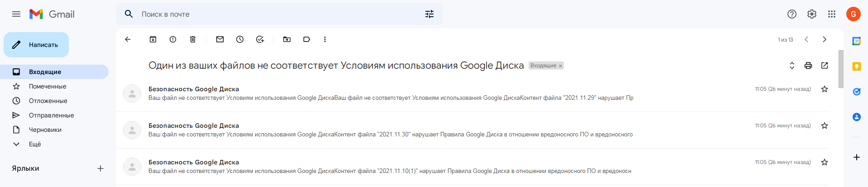Image resolution: width=868 pixels, height=187 pixels.
Task: Expand the message about file "2021.11.10(1)"
Action: click(x=472, y=167)
